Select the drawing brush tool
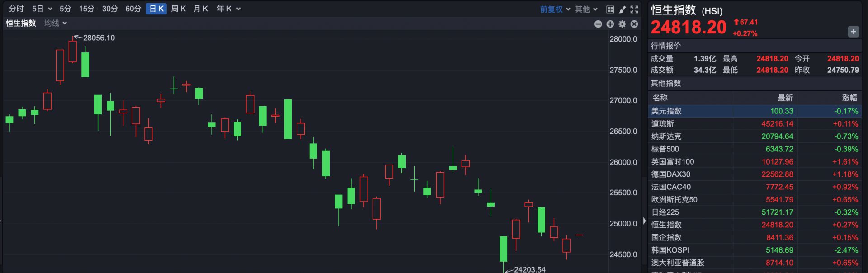868x273 pixels. click(x=622, y=9)
